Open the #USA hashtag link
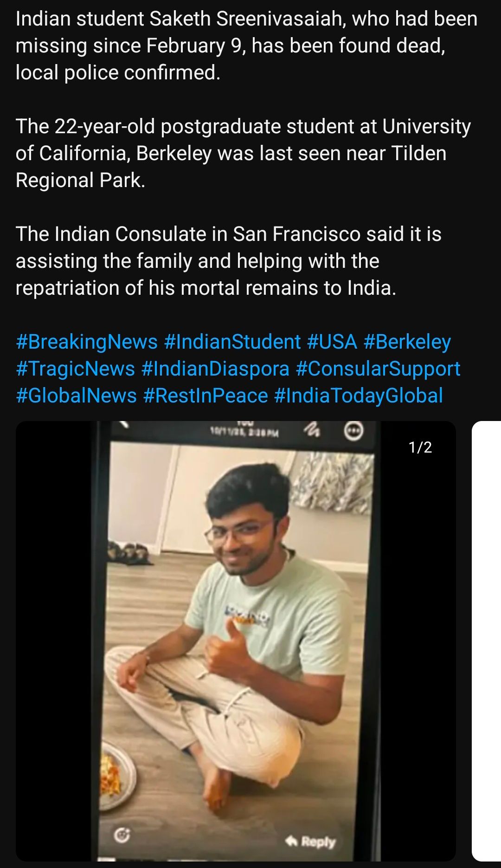This screenshot has height=868, width=501. tap(332, 342)
